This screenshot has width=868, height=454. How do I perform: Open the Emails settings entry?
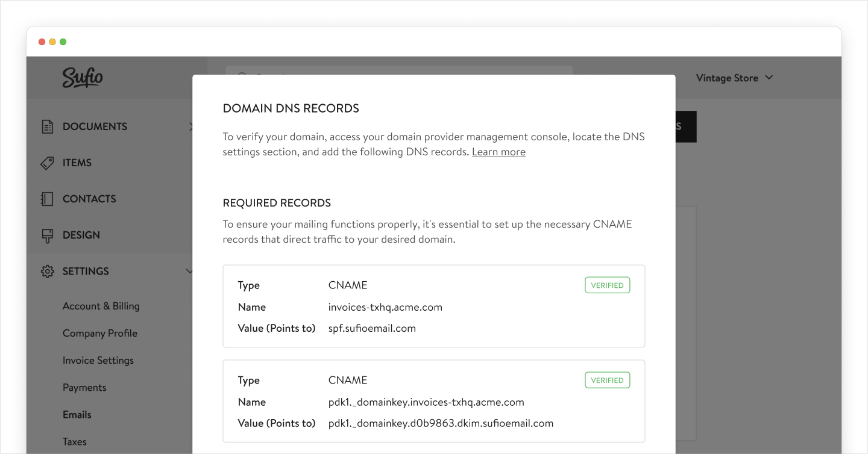click(x=77, y=414)
